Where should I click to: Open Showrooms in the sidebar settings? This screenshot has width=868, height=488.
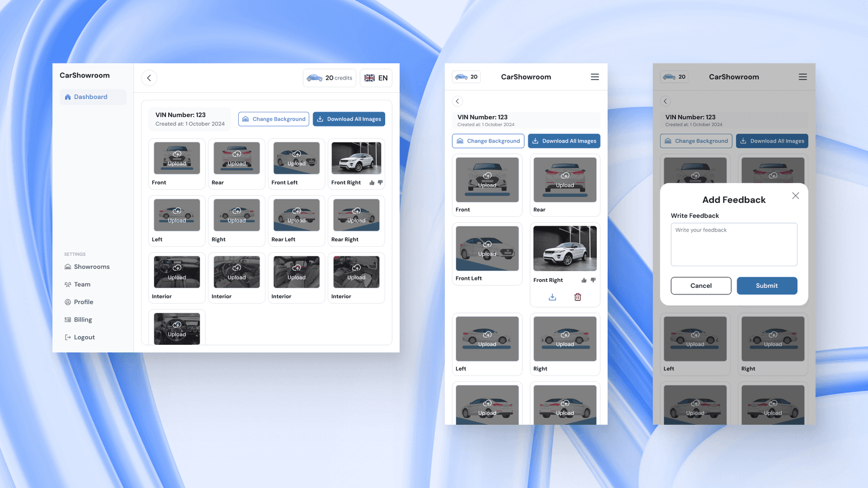(87, 267)
